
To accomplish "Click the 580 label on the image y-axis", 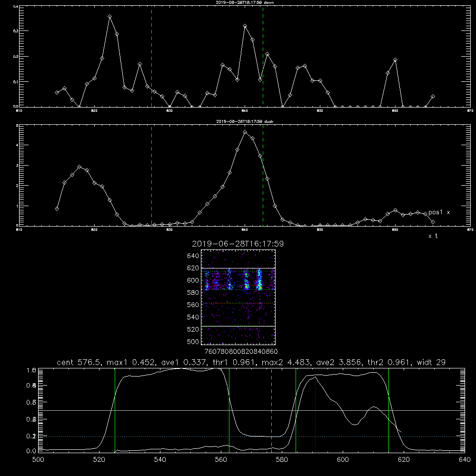I will (193, 292).
